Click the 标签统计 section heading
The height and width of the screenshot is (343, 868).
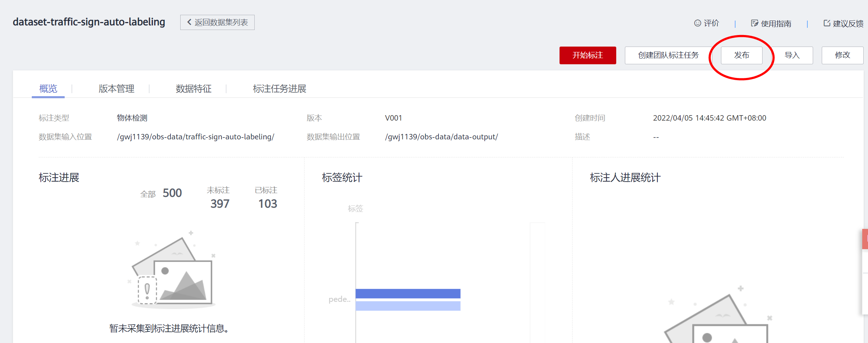tap(342, 178)
